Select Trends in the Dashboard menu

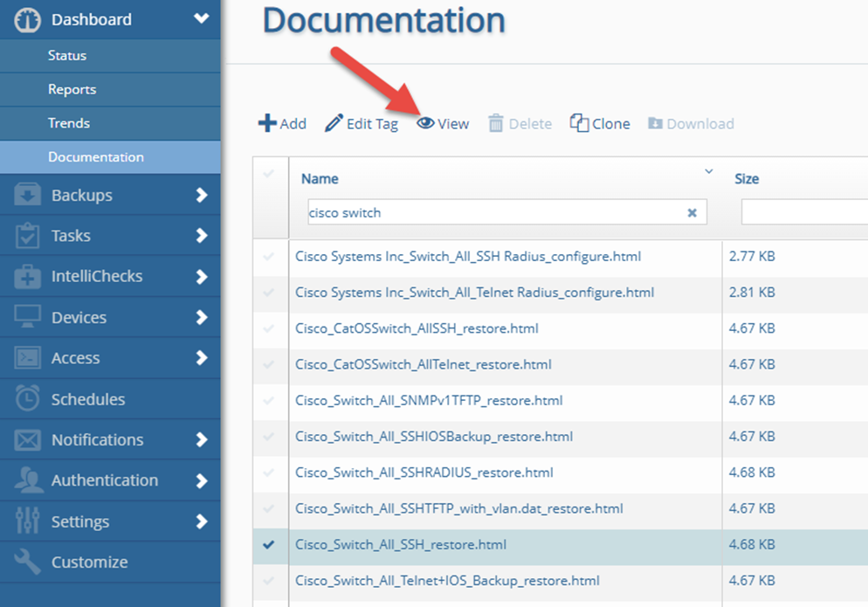[x=69, y=123]
